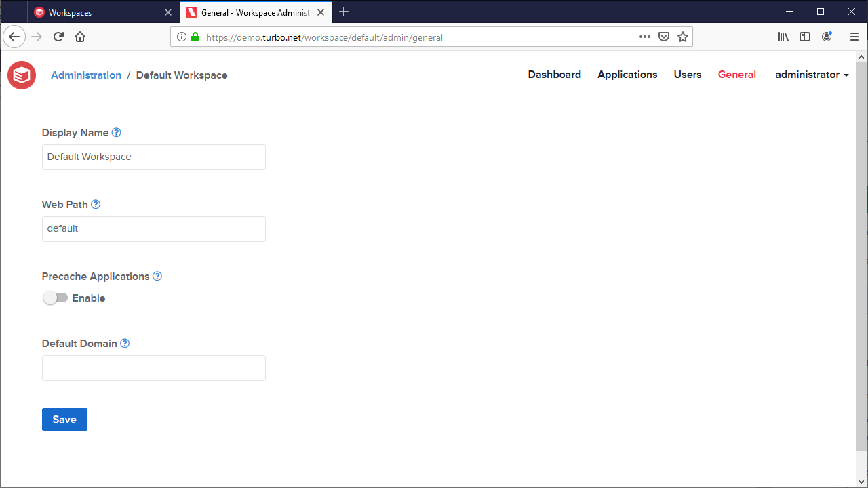This screenshot has height=488, width=868.
Task: Open the Default Domain help tooltip
Action: [x=125, y=343]
